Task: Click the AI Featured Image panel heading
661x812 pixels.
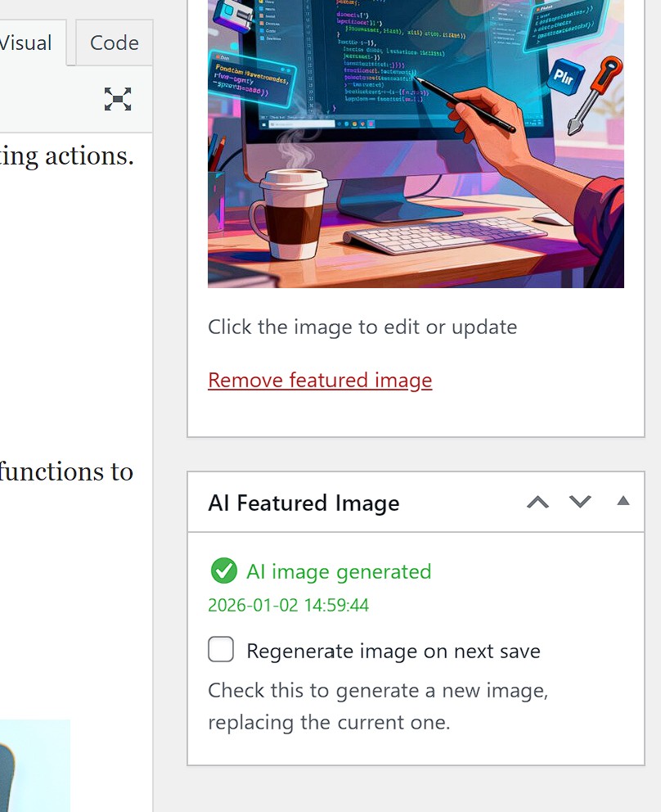Action: click(304, 503)
